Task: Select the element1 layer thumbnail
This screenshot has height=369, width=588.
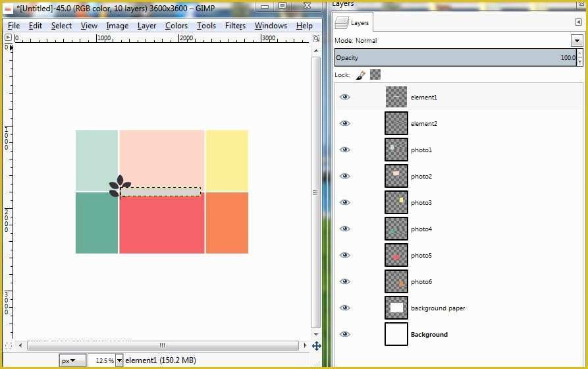Action: pos(396,97)
